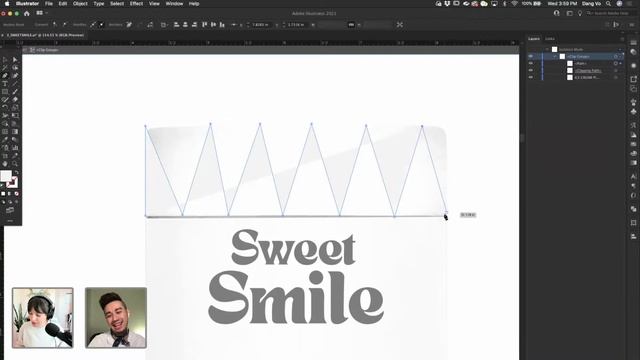Click the Change Screen Mode icon

click(x=10, y=210)
